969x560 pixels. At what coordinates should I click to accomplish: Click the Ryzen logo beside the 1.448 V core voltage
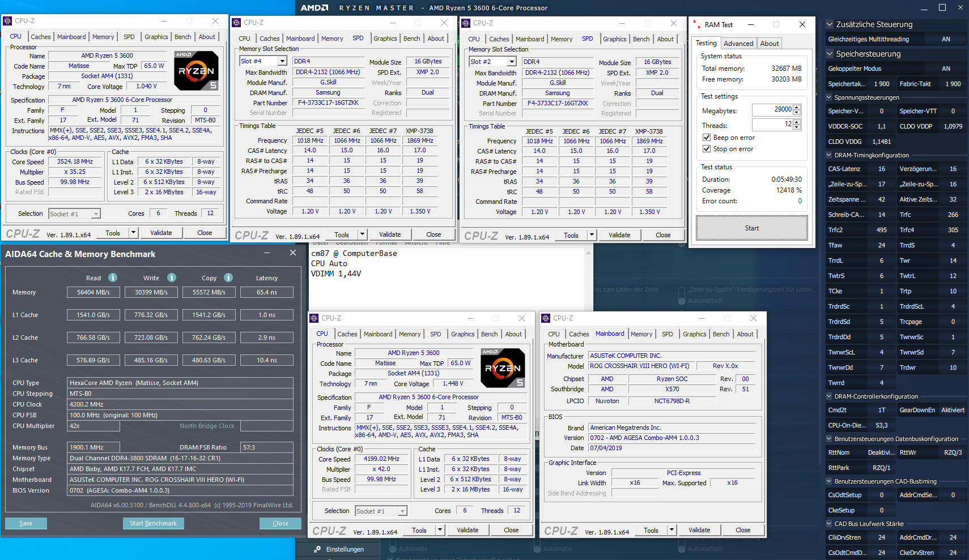503,368
